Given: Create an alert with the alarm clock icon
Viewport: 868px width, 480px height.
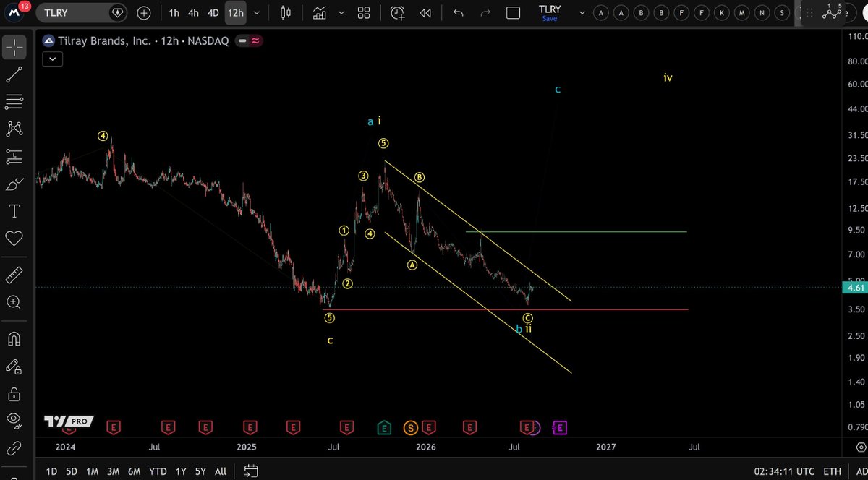Looking at the screenshot, I should (398, 13).
